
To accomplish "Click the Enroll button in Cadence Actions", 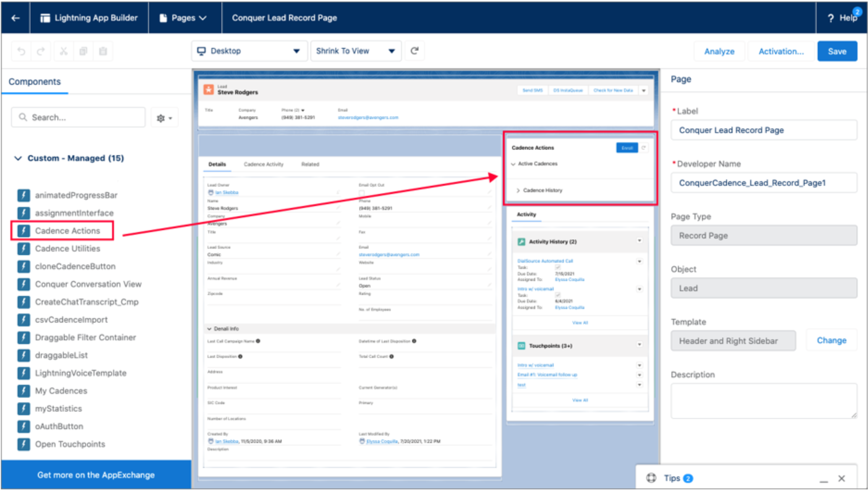I will 627,148.
